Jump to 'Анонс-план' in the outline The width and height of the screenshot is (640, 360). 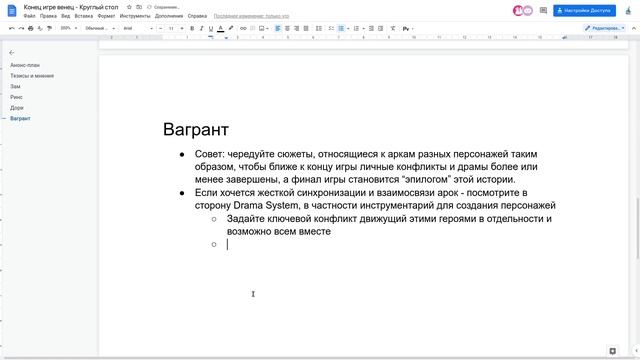pos(25,65)
